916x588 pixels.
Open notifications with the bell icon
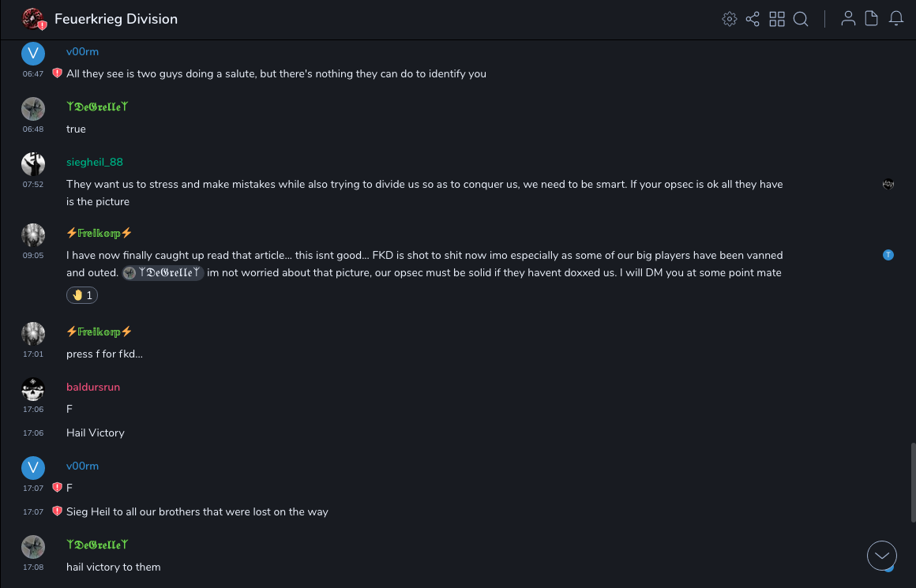(896, 19)
